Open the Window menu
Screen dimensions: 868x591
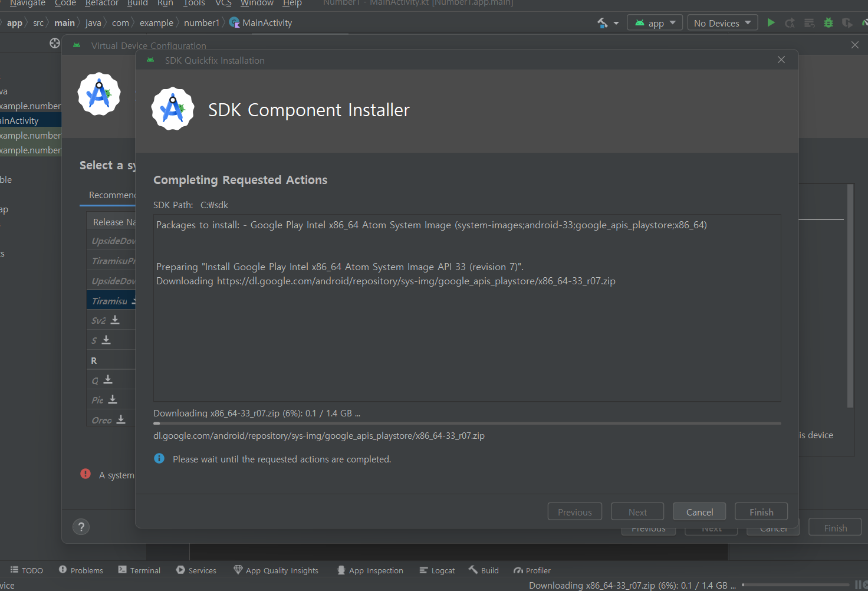point(257,3)
